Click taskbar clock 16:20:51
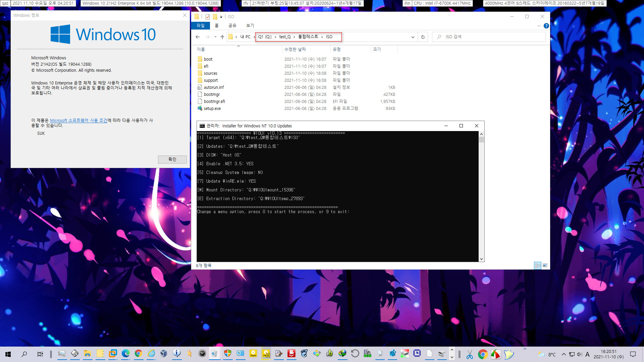 pos(608,354)
